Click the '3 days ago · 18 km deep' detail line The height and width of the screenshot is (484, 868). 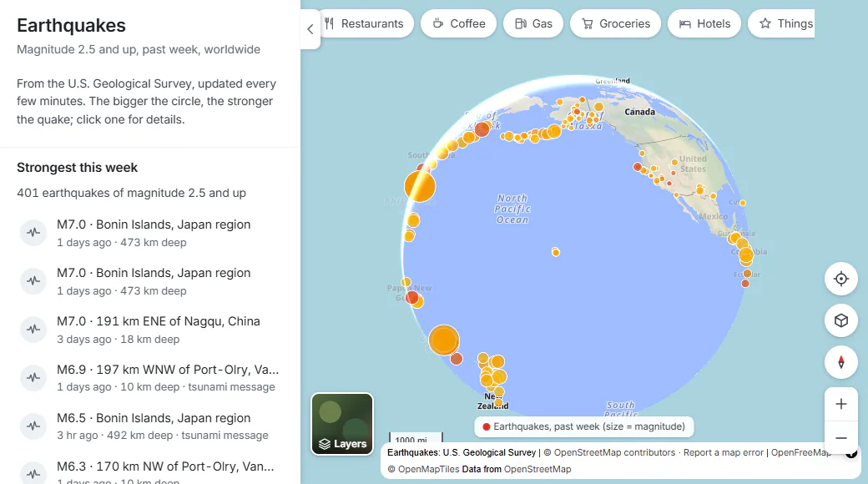[118, 340]
